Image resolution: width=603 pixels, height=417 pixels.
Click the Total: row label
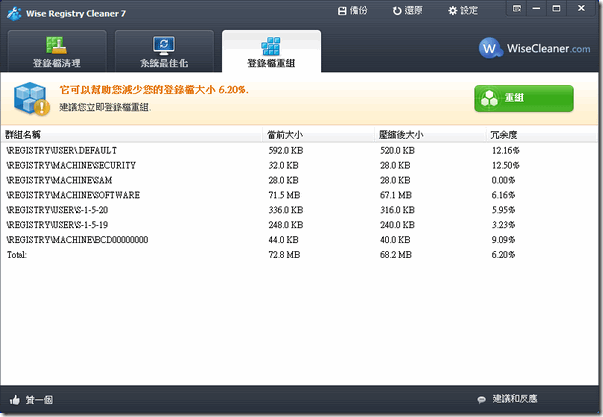click(17, 255)
